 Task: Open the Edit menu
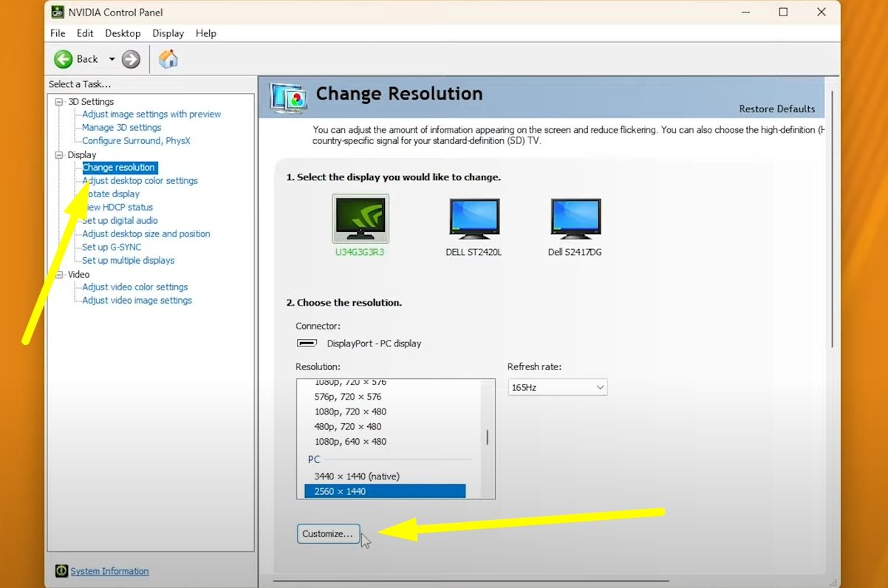pyautogui.click(x=85, y=33)
